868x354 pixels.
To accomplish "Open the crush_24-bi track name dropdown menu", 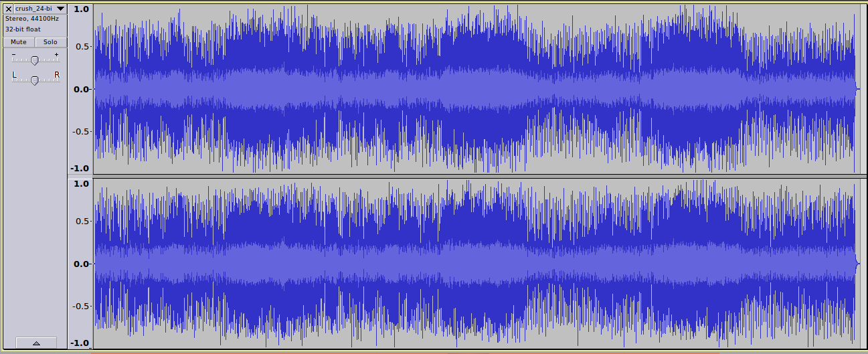I will coord(40,9).
